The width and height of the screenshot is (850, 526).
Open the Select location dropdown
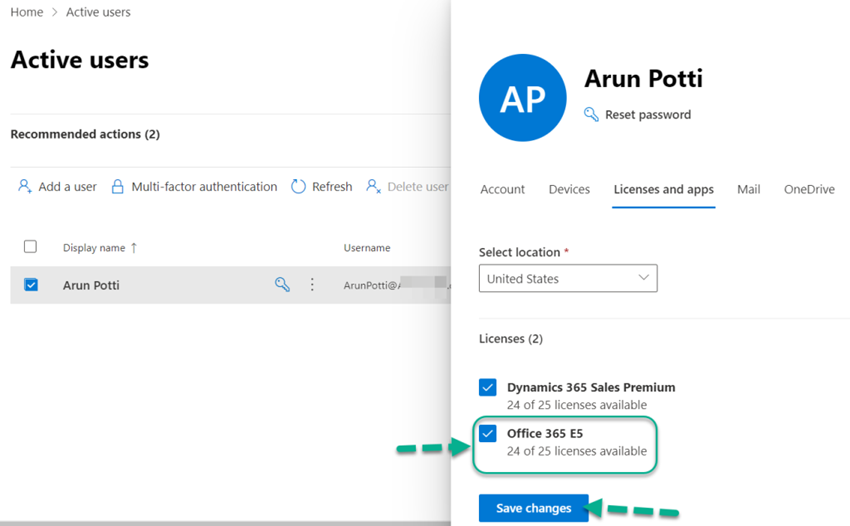tap(568, 278)
